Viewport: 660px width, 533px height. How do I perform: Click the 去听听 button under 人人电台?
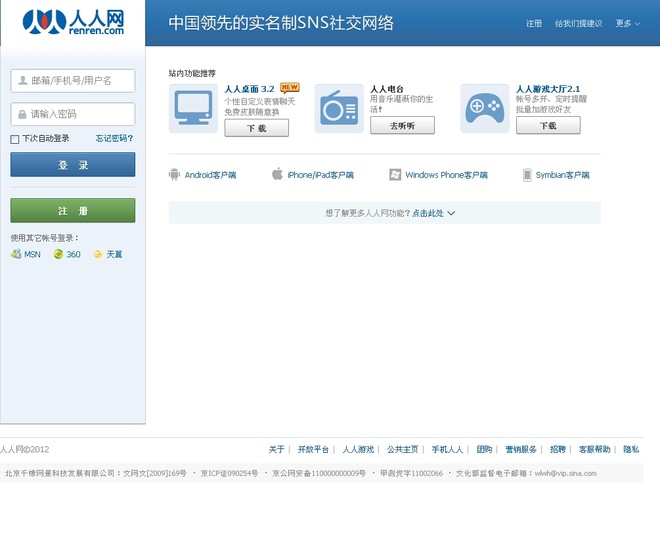coord(402,126)
